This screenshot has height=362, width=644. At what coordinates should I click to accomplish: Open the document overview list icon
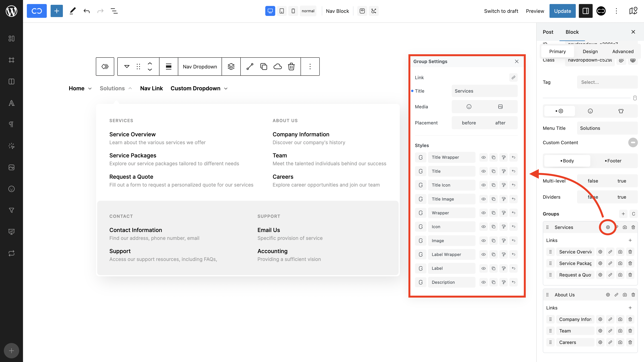pyautogui.click(x=114, y=11)
